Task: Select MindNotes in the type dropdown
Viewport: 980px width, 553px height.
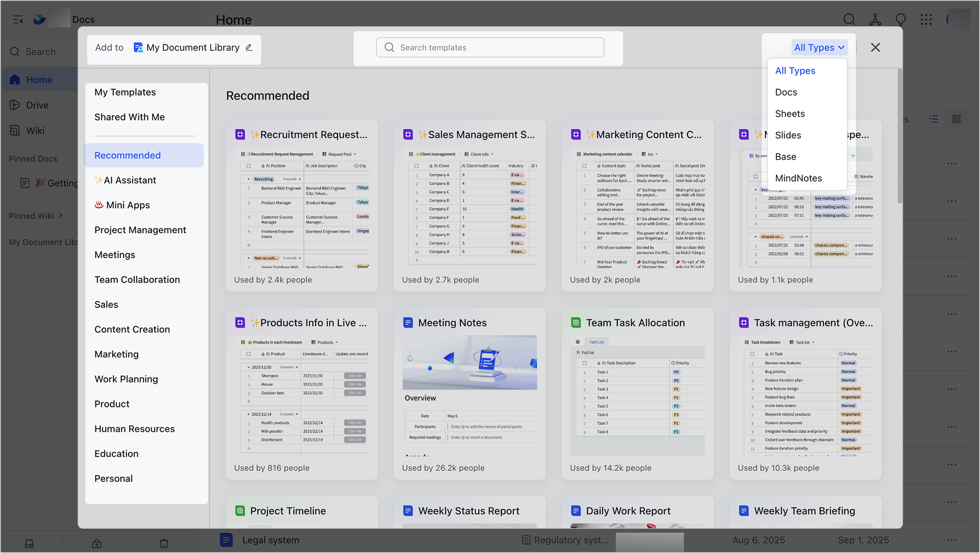Action: (x=807, y=178)
